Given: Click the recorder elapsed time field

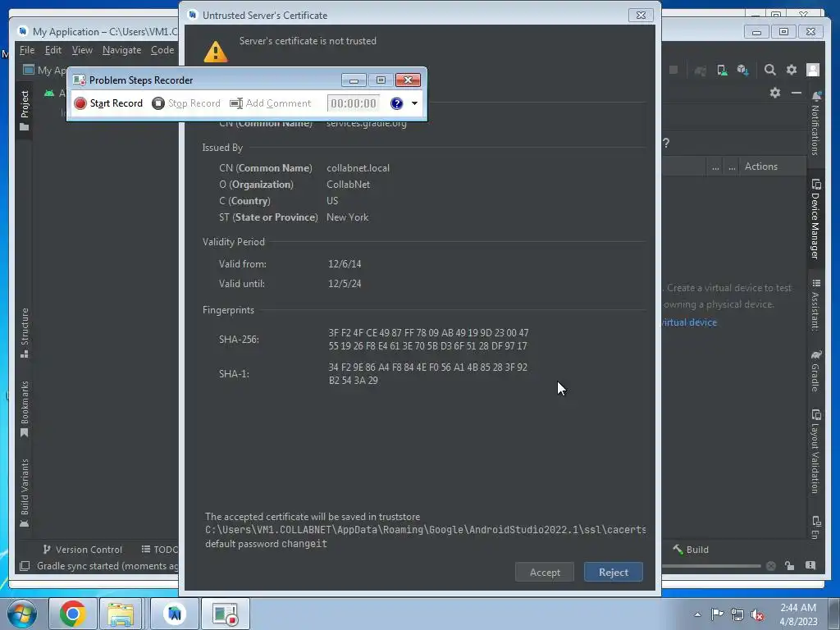Looking at the screenshot, I should click(x=354, y=103).
